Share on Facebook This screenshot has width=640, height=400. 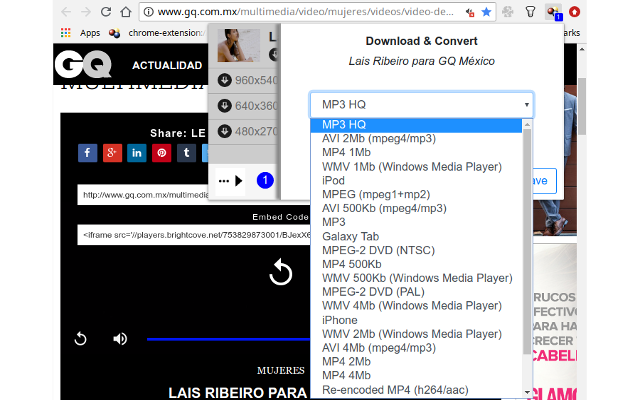click(x=87, y=153)
